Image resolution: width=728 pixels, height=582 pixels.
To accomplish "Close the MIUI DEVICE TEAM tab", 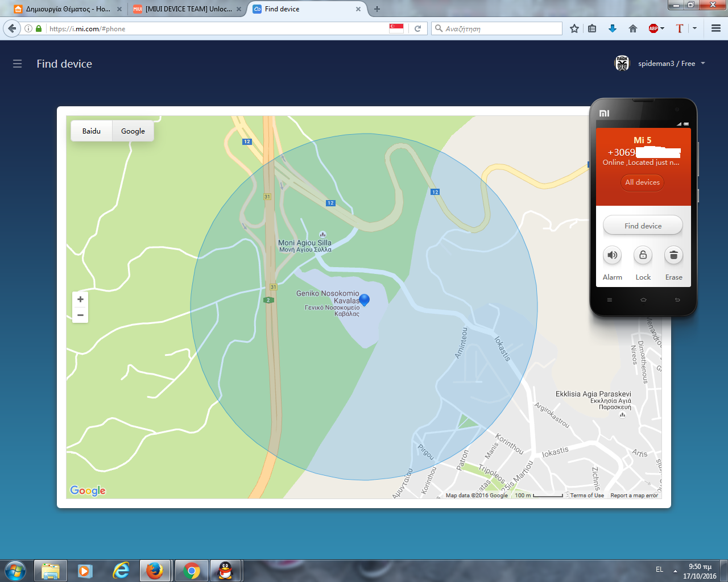I will click(239, 9).
